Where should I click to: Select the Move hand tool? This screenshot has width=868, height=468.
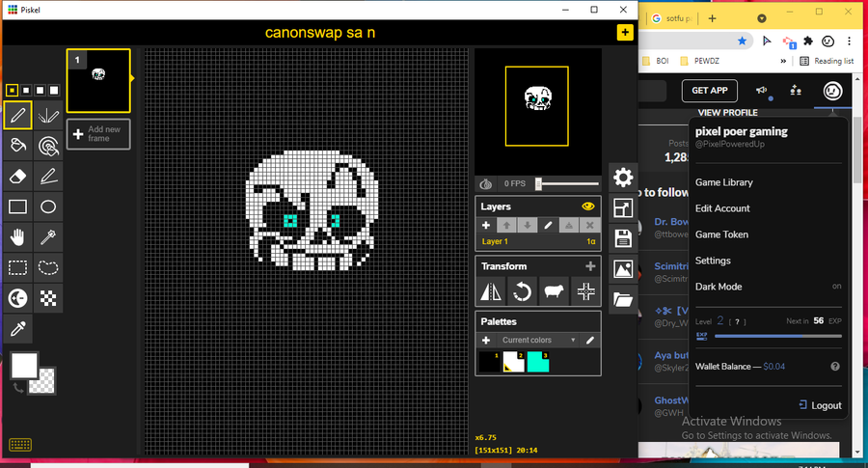[x=17, y=237]
